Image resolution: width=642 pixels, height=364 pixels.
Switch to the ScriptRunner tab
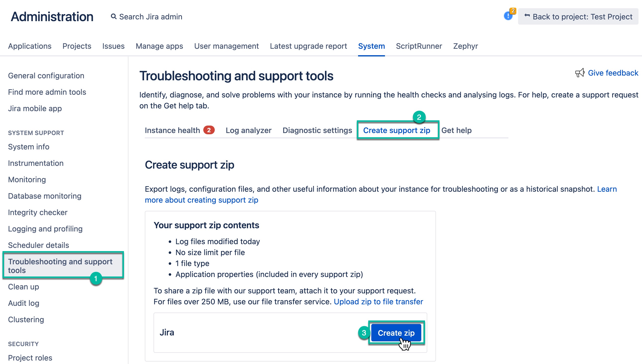point(419,46)
